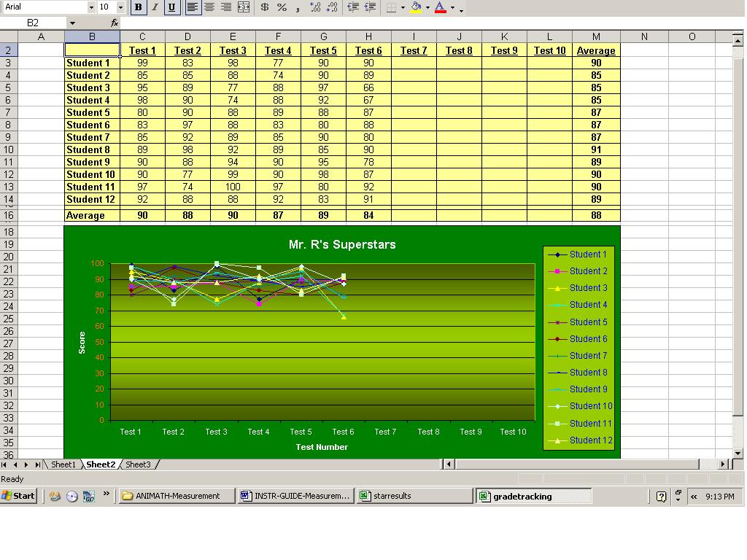Select row 16 header

click(9, 215)
